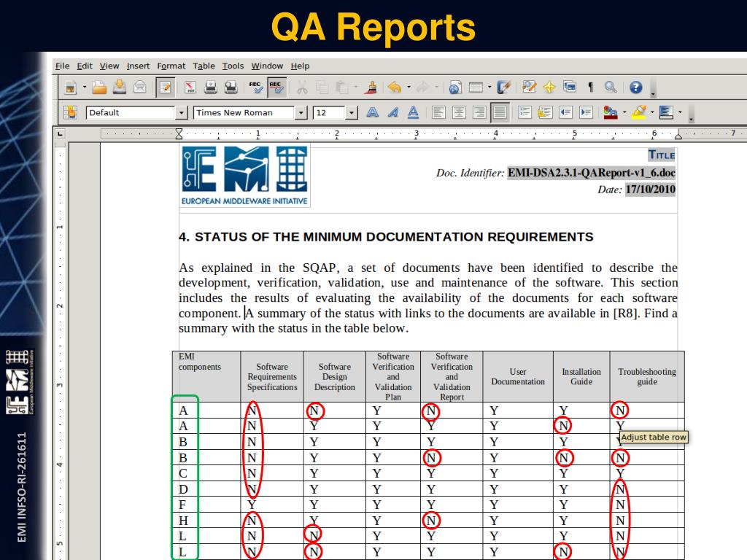The image size is (747, 560).
Task: Open the paragraph style dropdown arrow beside Default
Action: pos(181,113)
